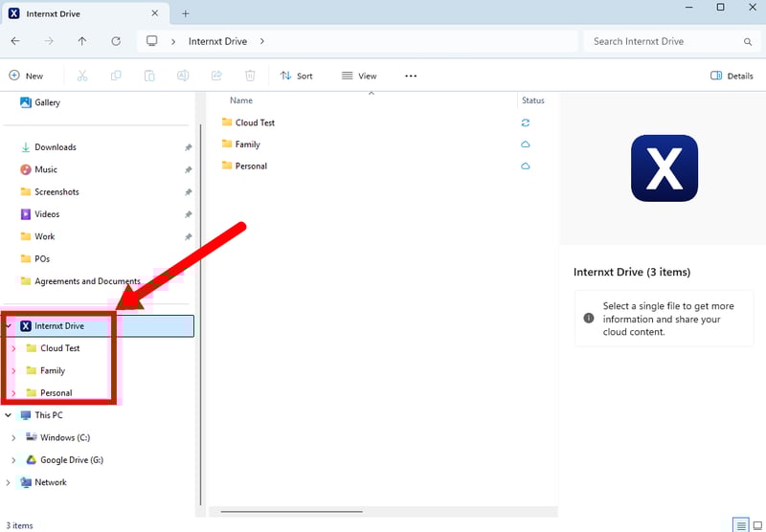
Task: Open Agreements and Documents folder
Action: [80, 281]
